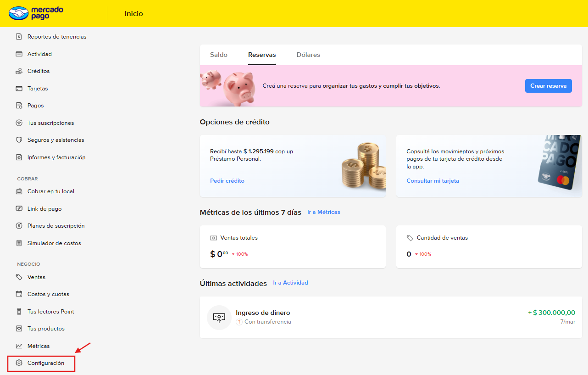Screen dimensions: 588x375
Task: Select the Reservas tab
Action: click(x=262, y=55)
